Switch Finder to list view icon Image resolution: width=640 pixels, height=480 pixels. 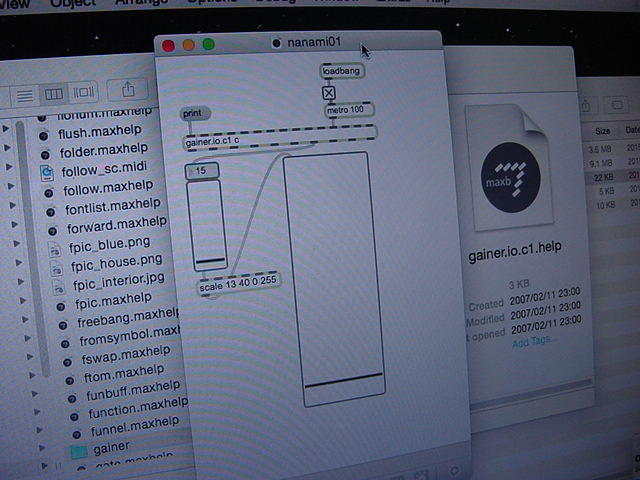coord(25,96)
